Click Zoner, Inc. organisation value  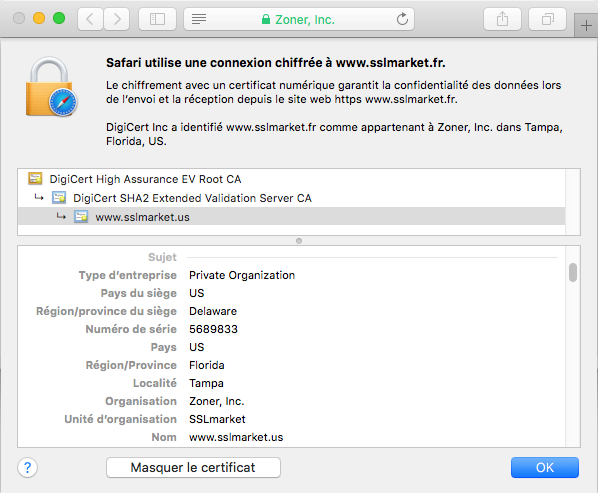217,401
